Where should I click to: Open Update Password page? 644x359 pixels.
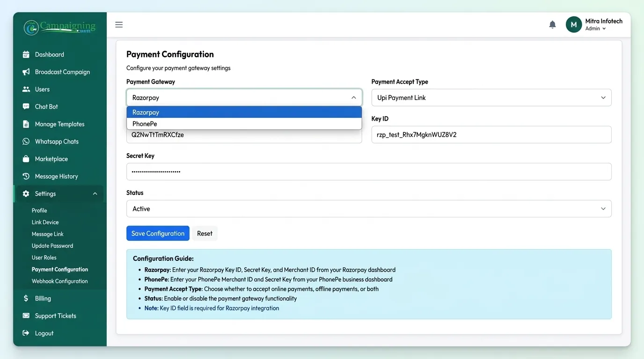click(52, 246)
